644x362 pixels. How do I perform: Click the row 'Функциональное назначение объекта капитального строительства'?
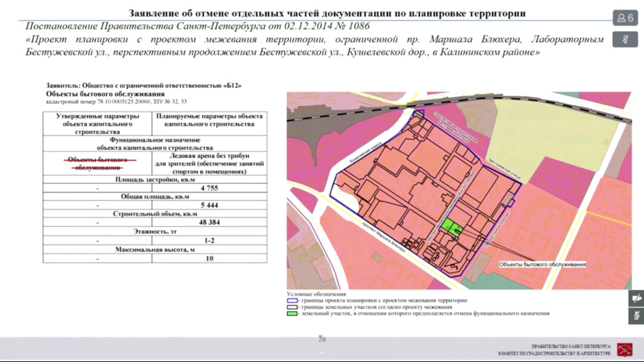click(x=155, y=144)
